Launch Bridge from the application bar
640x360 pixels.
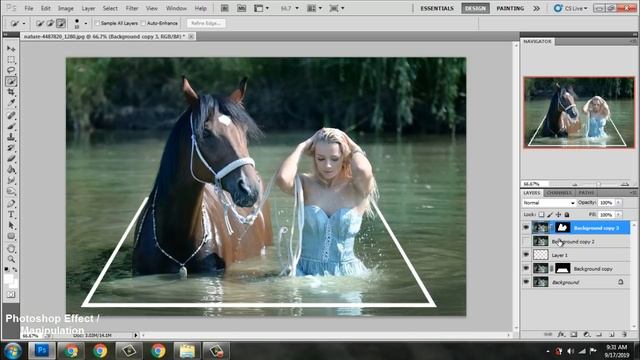point(224,8)
